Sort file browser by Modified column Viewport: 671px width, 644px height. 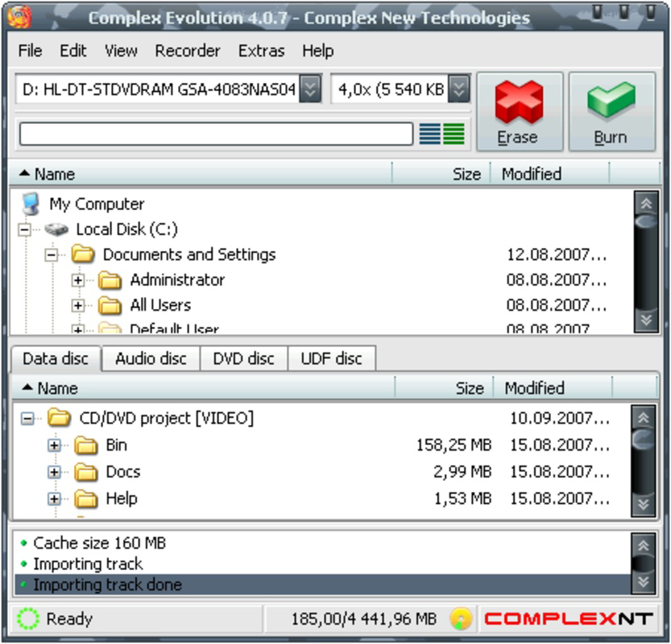(549, 174)
